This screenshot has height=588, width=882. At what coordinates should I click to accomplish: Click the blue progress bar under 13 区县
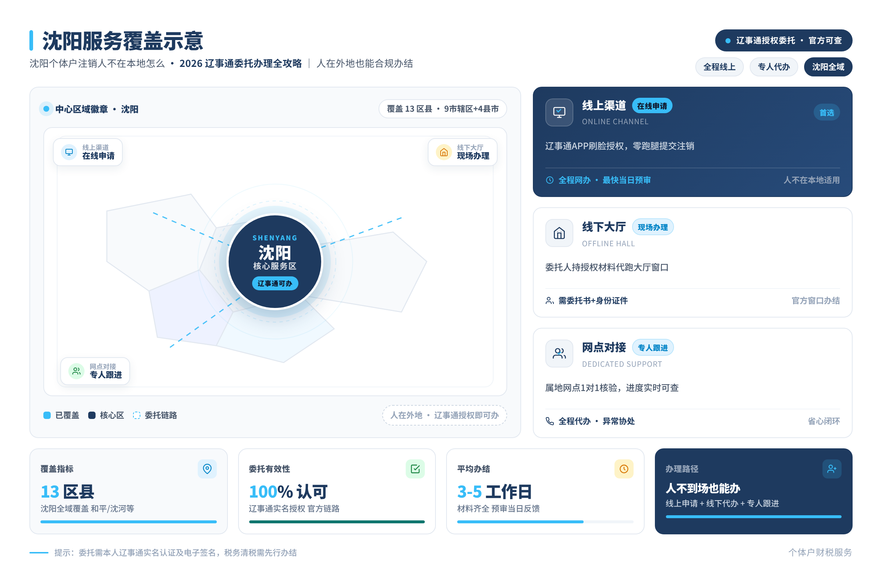(129, 521)
